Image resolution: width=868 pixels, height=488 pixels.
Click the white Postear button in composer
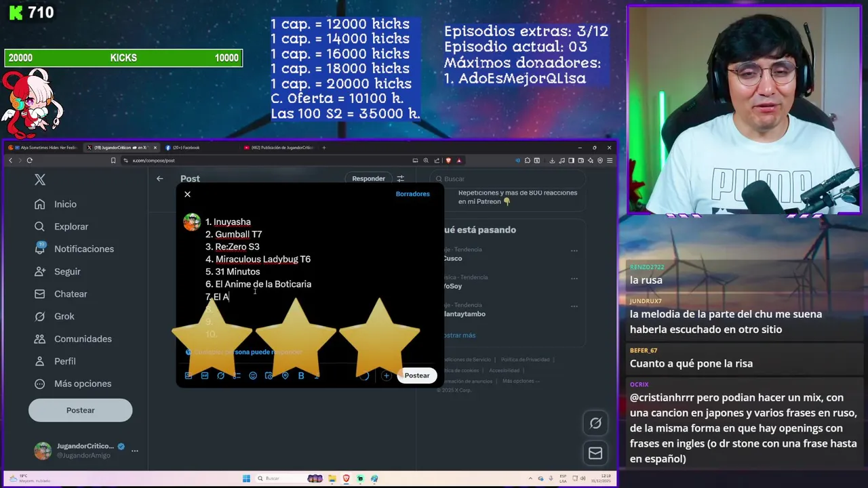coord(417,375)
